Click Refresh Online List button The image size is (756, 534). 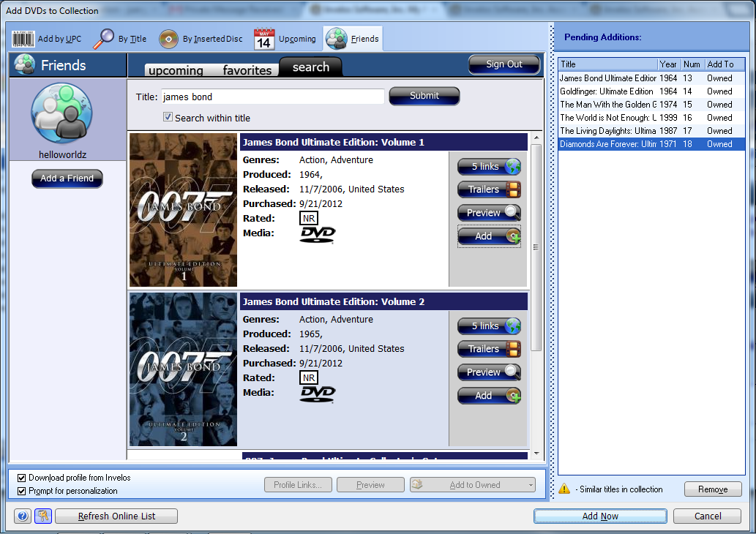coord(116,516)
